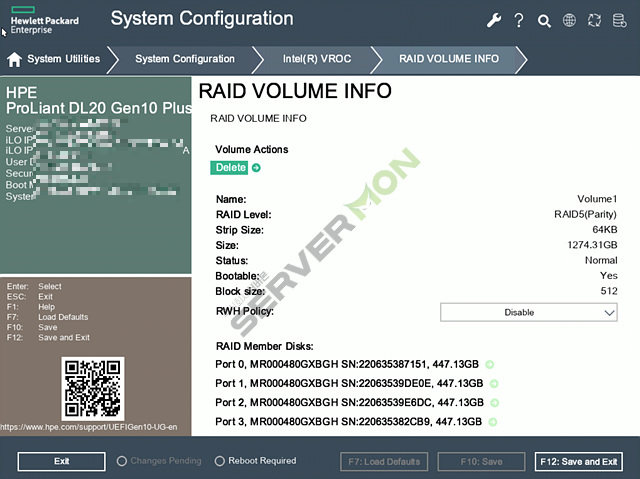
Task: Go to System Configuration breadcrumb
Action: tap(185, 59)
